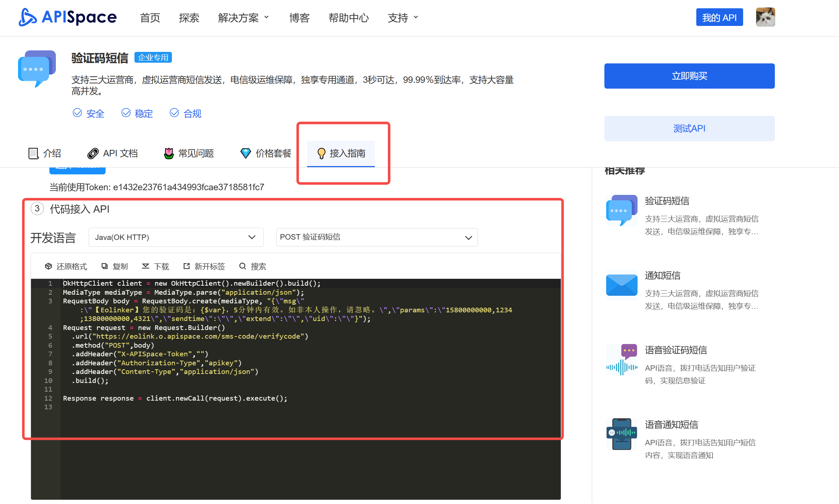Image resolution: width=839 pixels, height=504 pixels.
Task: Click the search (搜索) icon in the code toolbar
Action: tap(243, 266)
